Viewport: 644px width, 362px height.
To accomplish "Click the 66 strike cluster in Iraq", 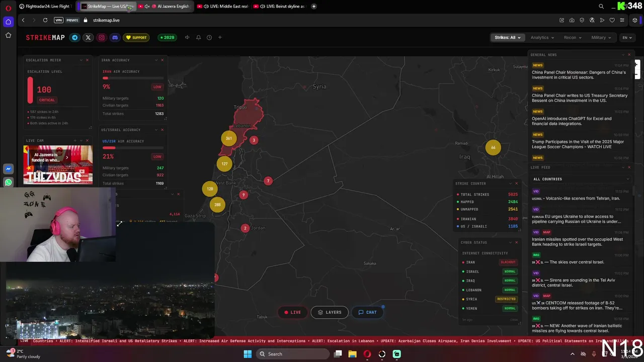I will click(493, 147).
